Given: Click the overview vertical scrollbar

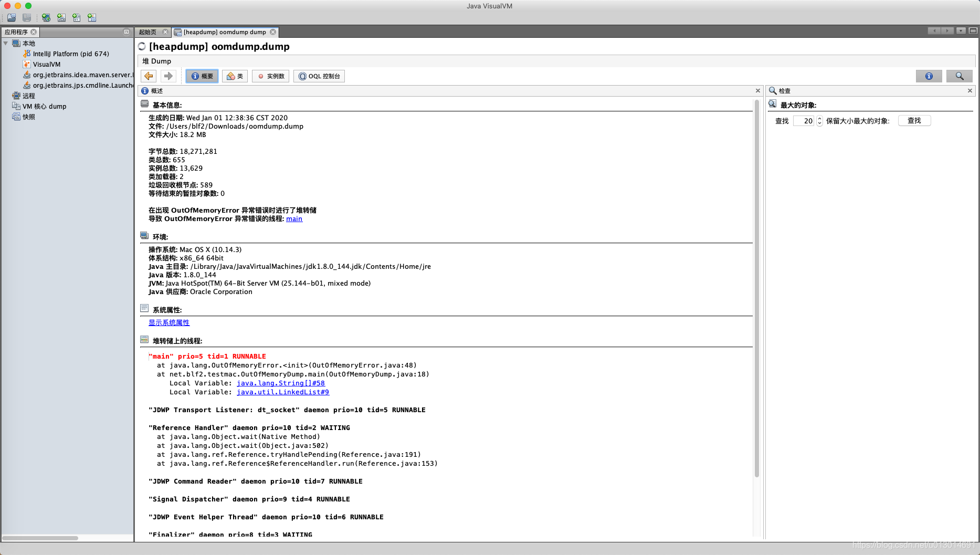Looking at the screenshot, I should pyautogui.click(x=757, y=289).
